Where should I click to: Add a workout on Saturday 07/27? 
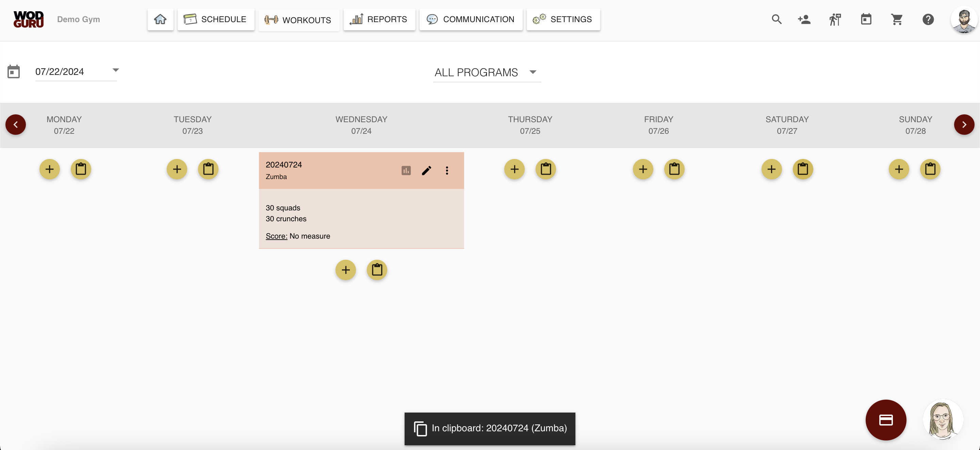tap(771, 169)
